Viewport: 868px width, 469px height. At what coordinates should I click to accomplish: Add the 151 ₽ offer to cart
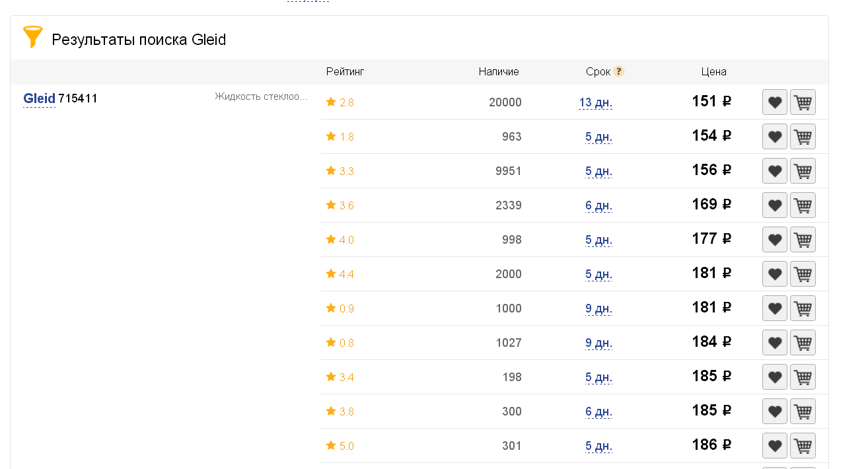point(803,102)
